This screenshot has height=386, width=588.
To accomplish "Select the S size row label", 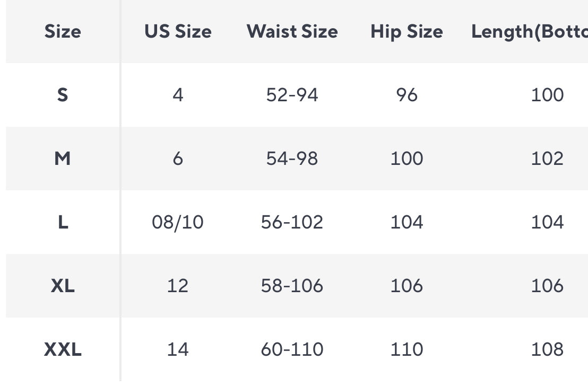I will pyautogui.click(x=63, y=95).
